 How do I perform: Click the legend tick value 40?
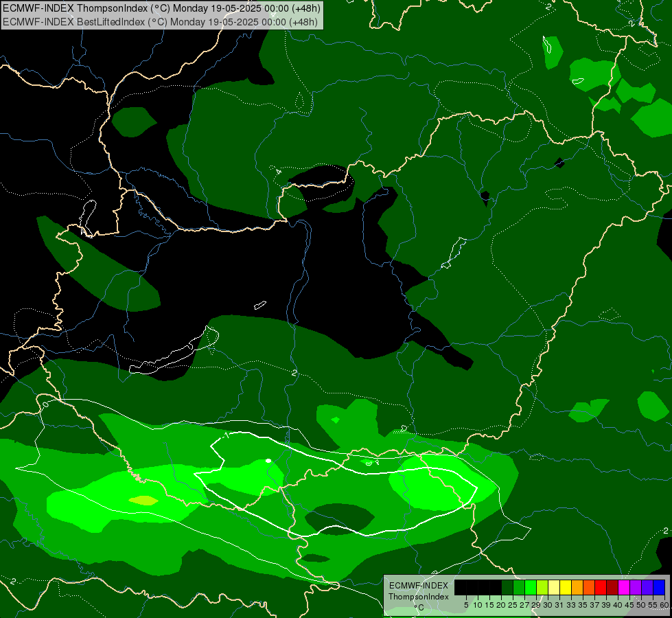point(618,605)
